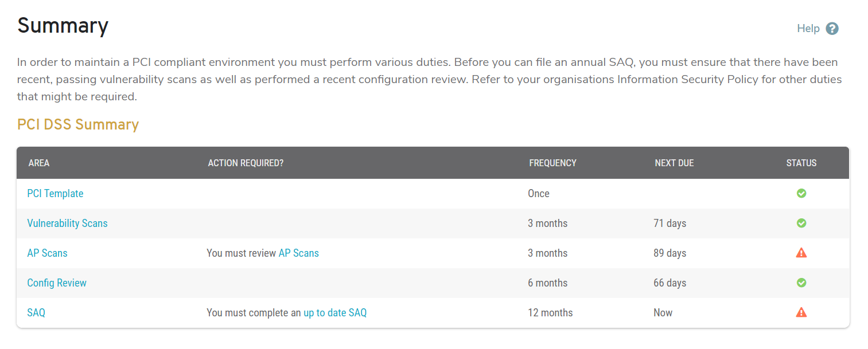Go to Vulnerability Scans area
The width and height of the screenshot is (868, 349).
point(67,223)
